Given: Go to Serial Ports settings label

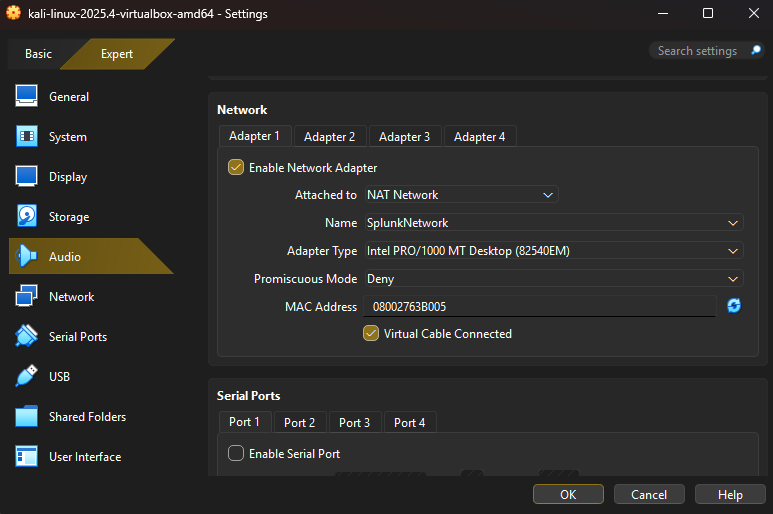Looking at the screenshot, I should [x=78, y=337].
